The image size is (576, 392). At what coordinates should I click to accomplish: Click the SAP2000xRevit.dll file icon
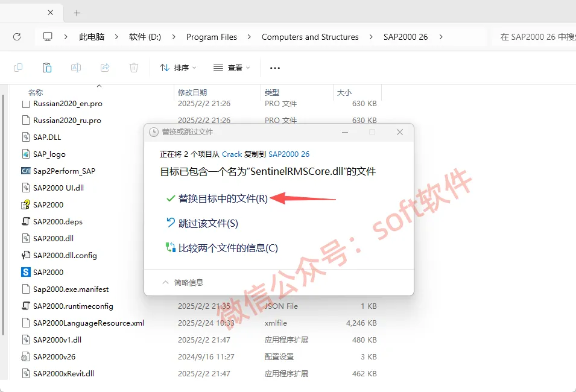pyautogui.click(x=26, y=374)
